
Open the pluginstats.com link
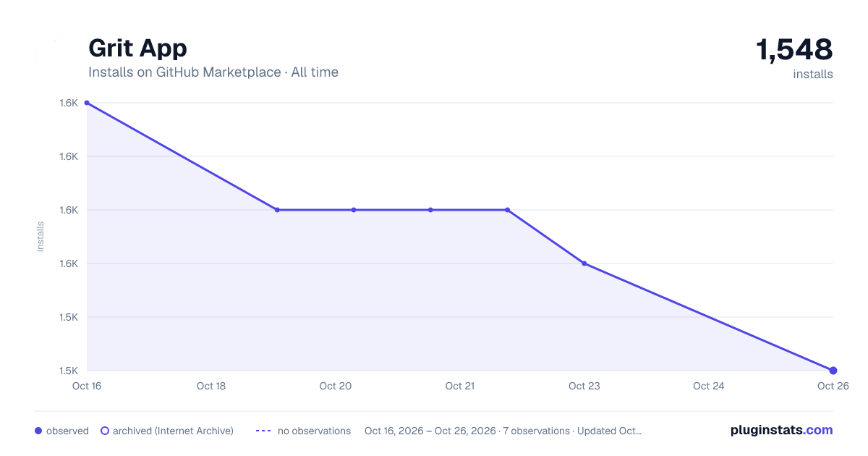point(781,430)
